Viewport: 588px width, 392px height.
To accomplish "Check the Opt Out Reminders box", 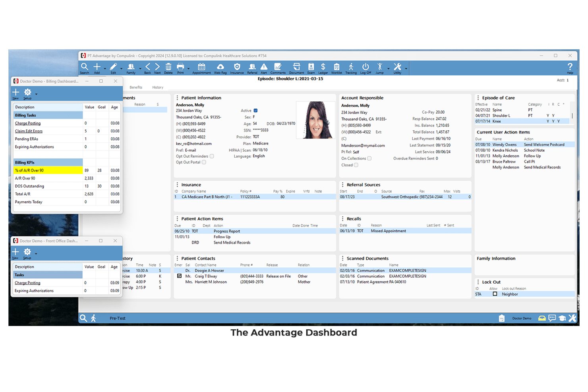I will [212, 156].
